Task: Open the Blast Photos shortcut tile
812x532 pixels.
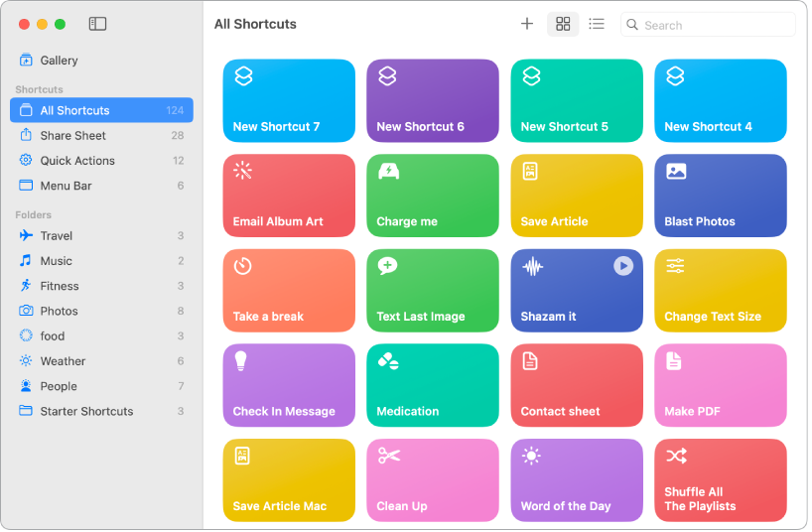Action: 720,195
